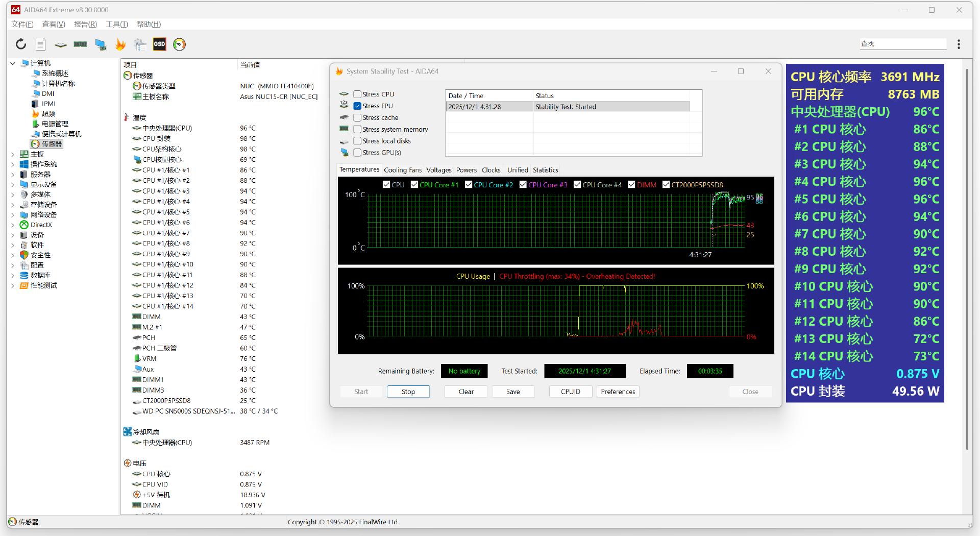Open the 工具(T) menu
Image resolution: width=980 pixels, height=536 pixels.
pyautogui.click(x=117, y=24)
